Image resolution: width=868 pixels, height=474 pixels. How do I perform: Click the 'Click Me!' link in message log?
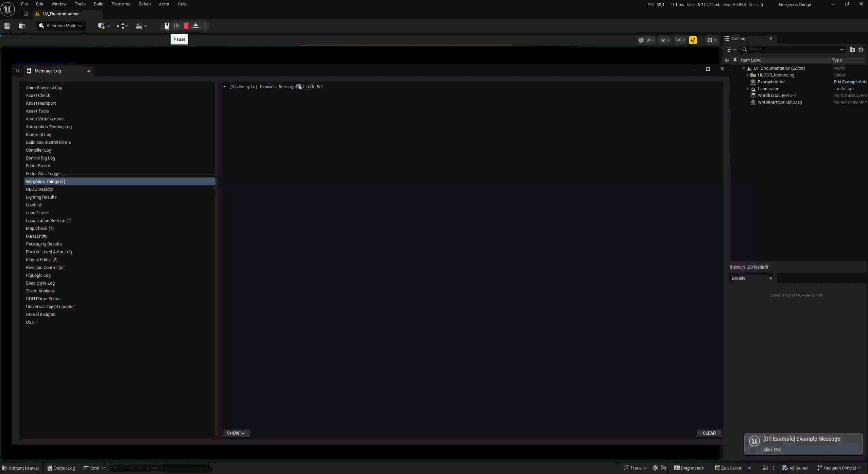coord(313,87)
